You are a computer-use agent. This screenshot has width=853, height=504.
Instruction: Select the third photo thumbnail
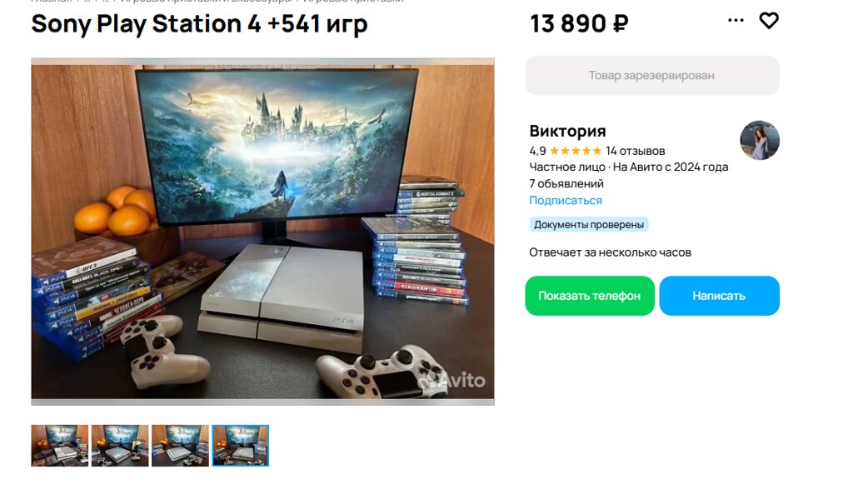click(x=180, y=445)
